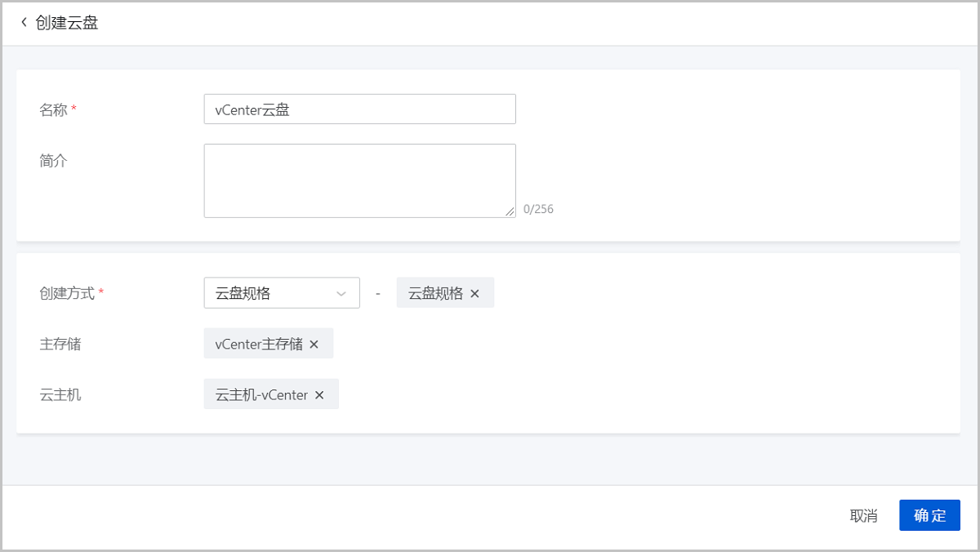The height and width of the screenshot is (552, 980).
Task: Click the resize handle of 简介 textarea
Action: pos(510,211)
